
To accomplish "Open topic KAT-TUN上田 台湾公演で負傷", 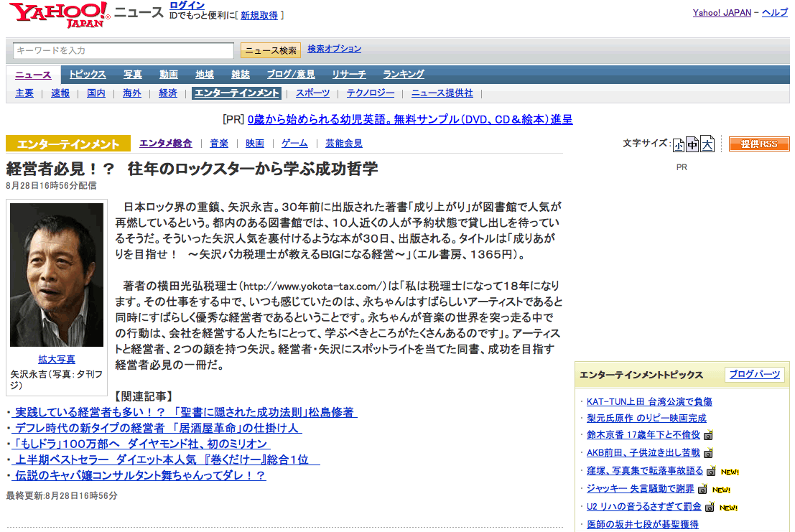I will point(649,402).
